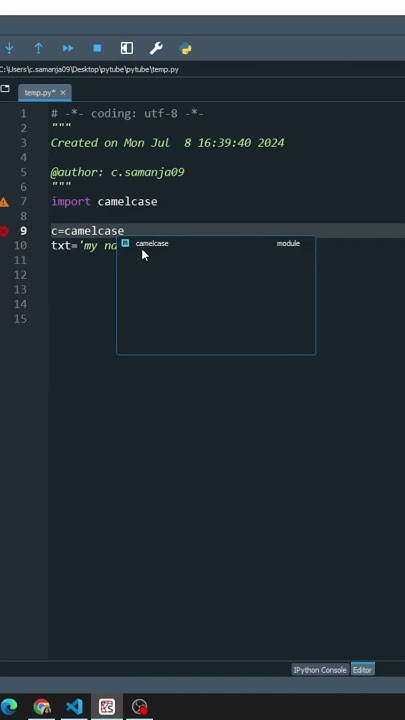Choose camelcase module autocomplete suggestion
Viewport: 405px width, 720px height.
tap(216, 243)
